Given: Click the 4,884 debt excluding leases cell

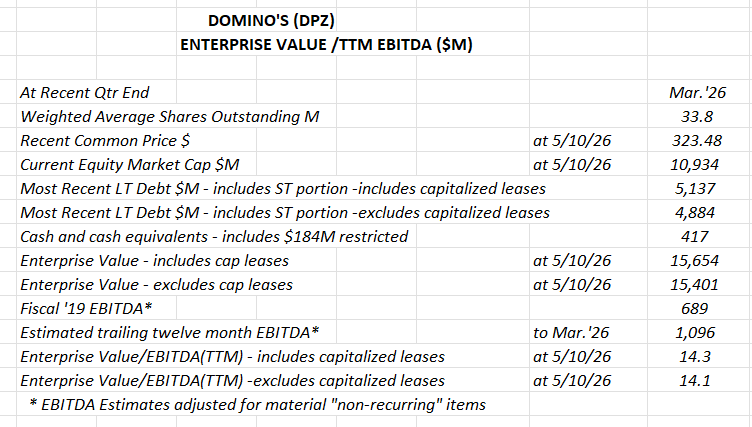Looking at the screenshot, I should pos(695,213).
